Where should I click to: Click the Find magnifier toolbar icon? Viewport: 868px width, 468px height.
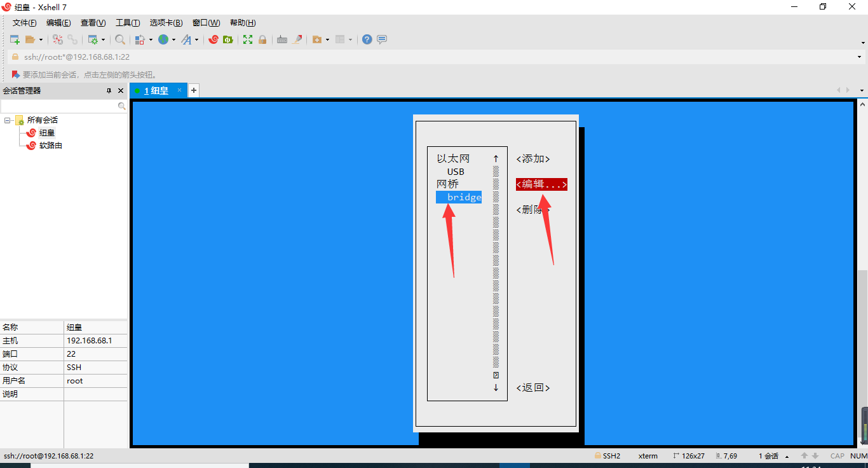point(119,39)
